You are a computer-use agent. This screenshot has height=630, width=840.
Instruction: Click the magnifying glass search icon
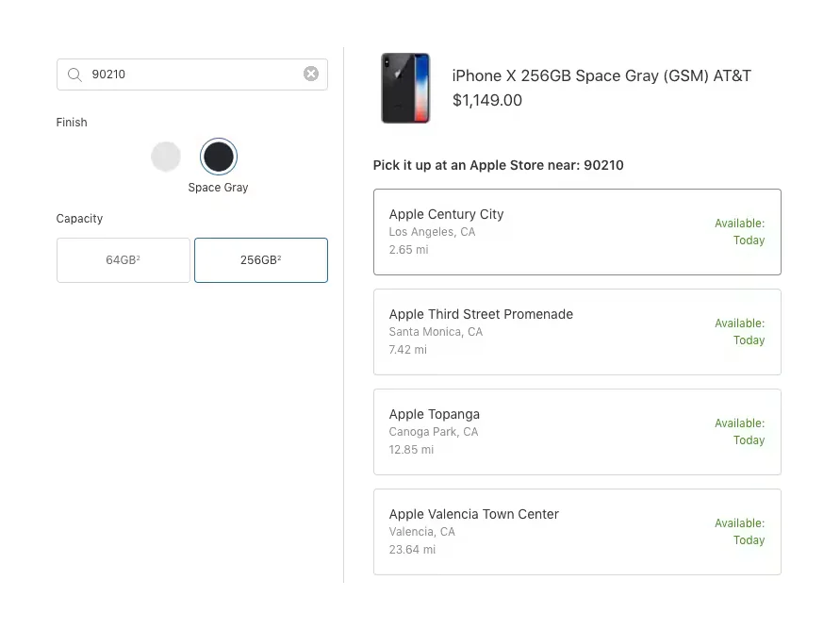(74, 75)
